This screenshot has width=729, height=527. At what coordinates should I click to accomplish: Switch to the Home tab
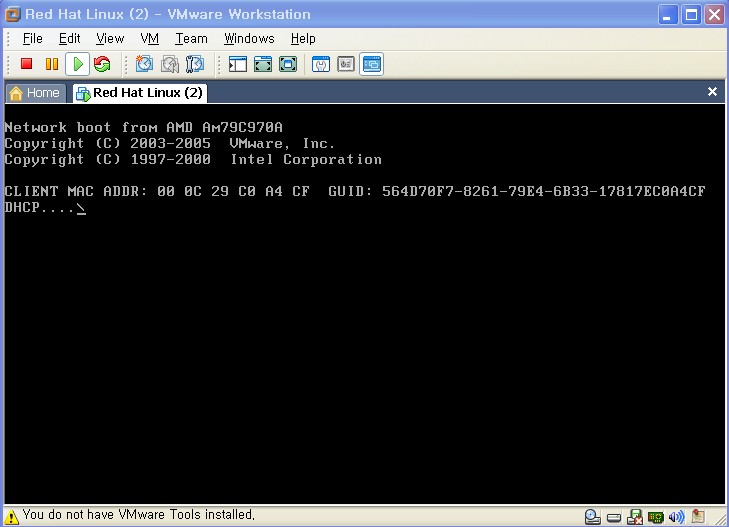pos(34,92)
